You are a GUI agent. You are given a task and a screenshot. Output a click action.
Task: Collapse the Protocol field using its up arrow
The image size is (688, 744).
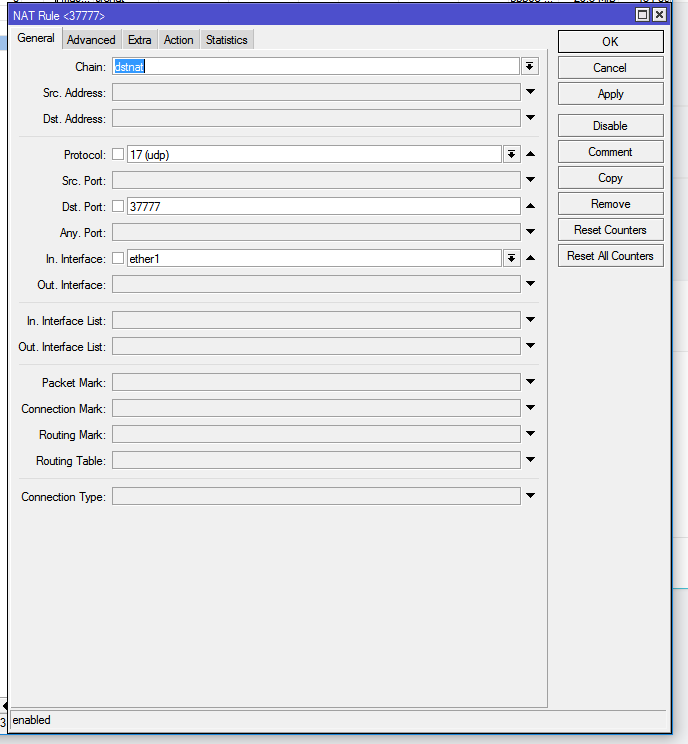530,154
